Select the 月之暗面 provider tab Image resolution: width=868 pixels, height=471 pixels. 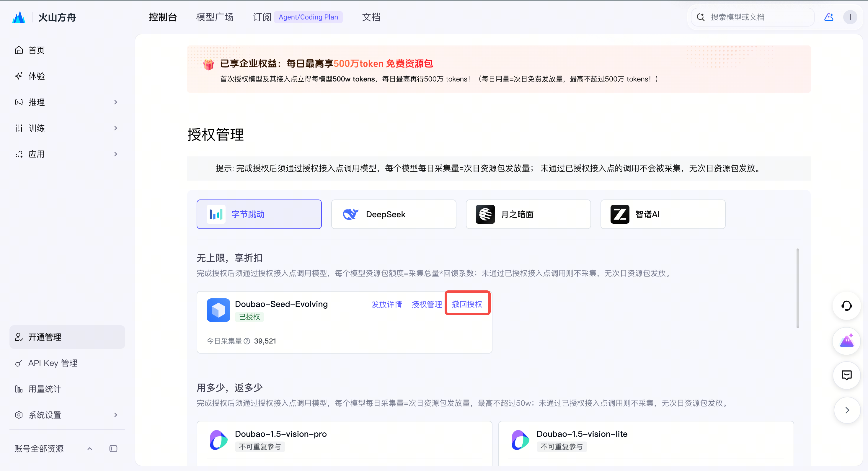pos(528,214)
